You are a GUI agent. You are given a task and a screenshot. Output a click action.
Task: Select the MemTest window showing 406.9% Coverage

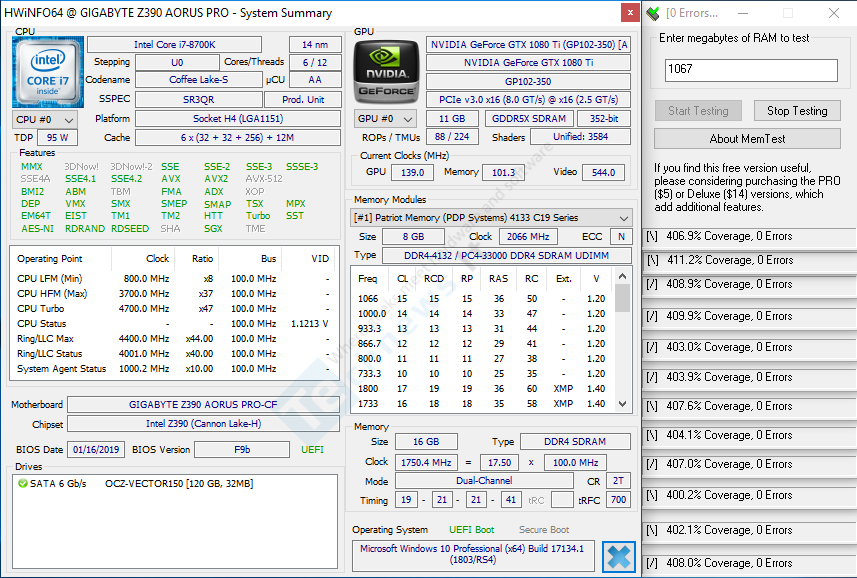click(749, 236)
